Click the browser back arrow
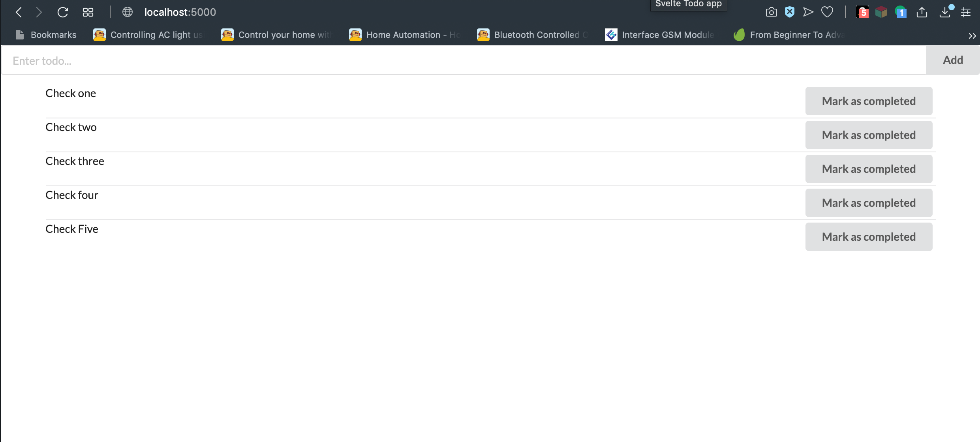This screenshot has width=980, height=442. click(x=19, y=12)
